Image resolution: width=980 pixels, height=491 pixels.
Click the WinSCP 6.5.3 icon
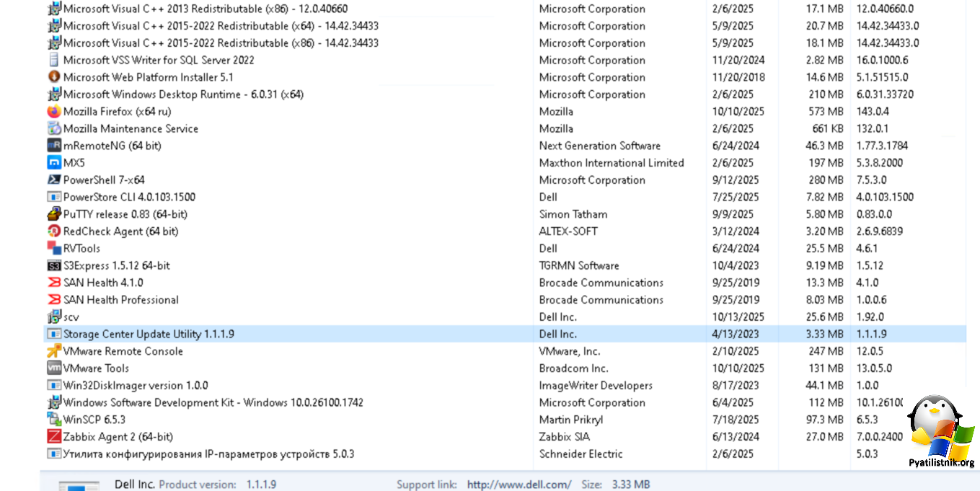(x=54, y=420)
